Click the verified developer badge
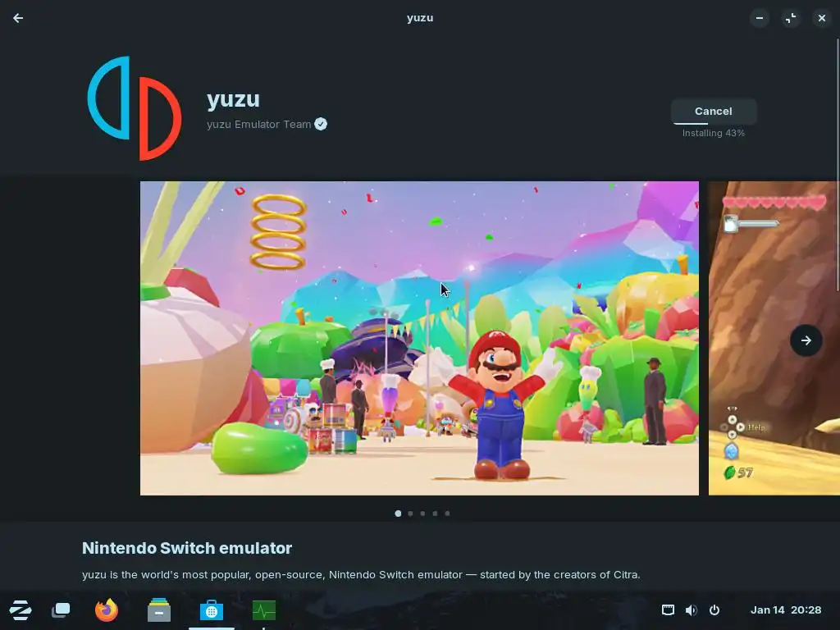840x630 pixels. [321, 125]
